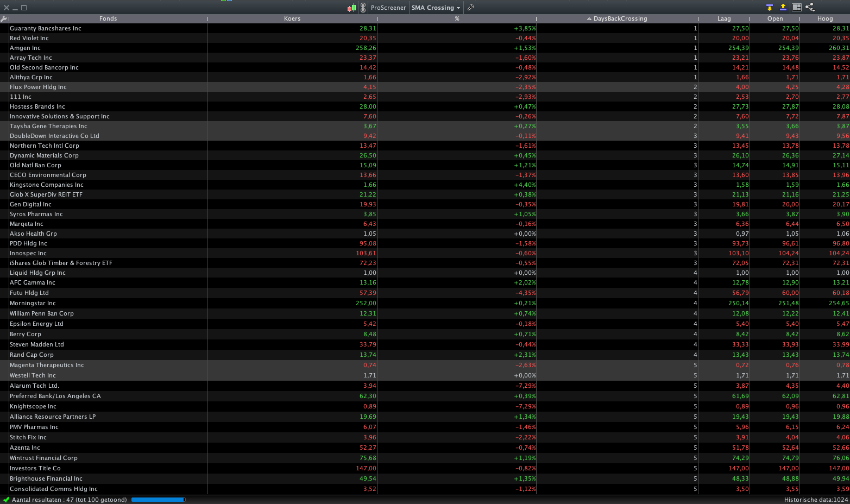Sort by the % column header
Image resolution: width=850 pixels, height=504 pixels.
coord(457,18)
